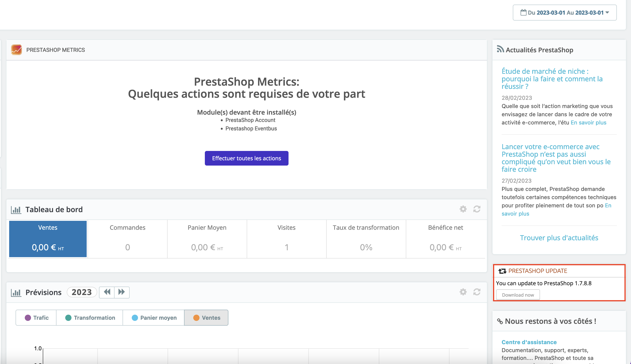Viewport: 631px width, 364px height.
Task: Click the Prestashop Eventbus list item
Action: (251, 129)
